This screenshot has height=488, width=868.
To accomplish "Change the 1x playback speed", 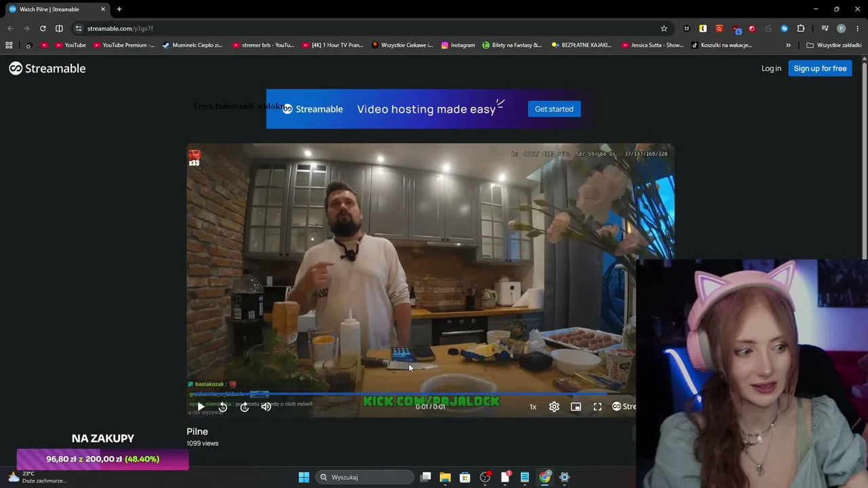I will (533, 407).
